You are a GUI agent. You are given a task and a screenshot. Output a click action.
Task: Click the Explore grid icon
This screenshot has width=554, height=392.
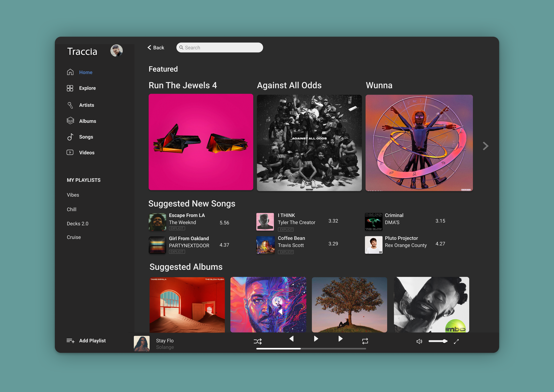70,88
